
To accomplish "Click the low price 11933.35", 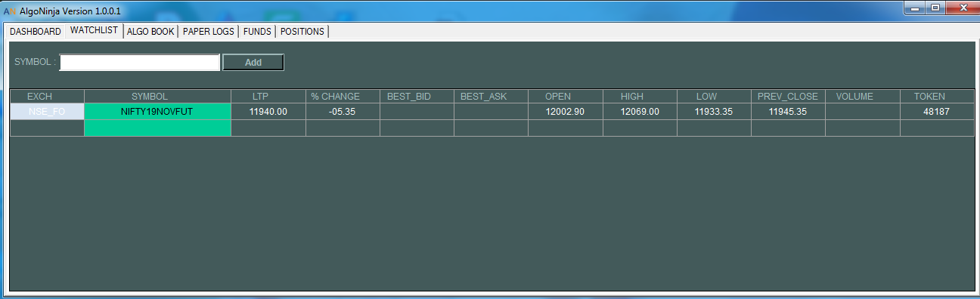I will click(x=714, y=112).
